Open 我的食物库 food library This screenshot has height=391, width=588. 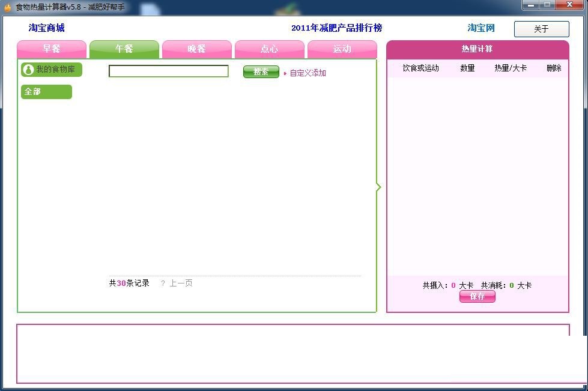point(52,70)
